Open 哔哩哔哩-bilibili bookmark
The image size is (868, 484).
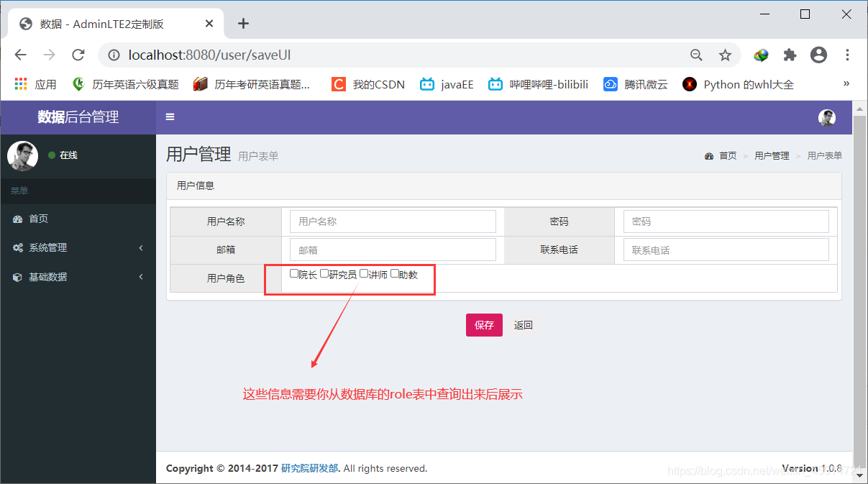click(538, 84)
